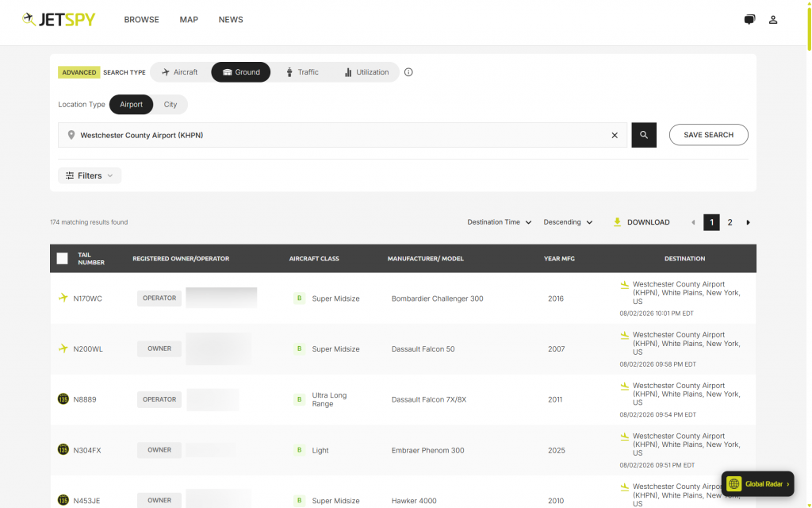The image size is (812, 508).
Task: Click the B badge for Falcon 7X/8X
Action: pos(299,399)
